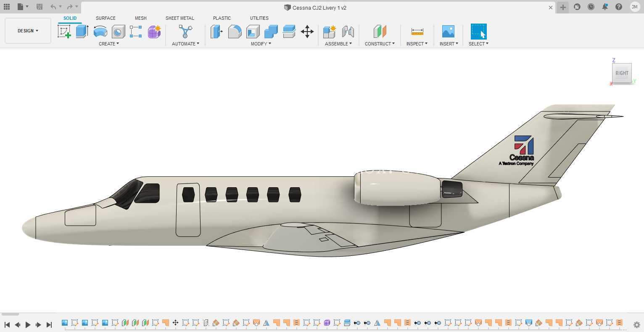
Task: Open the File menu icon
Action: (20, 7)
